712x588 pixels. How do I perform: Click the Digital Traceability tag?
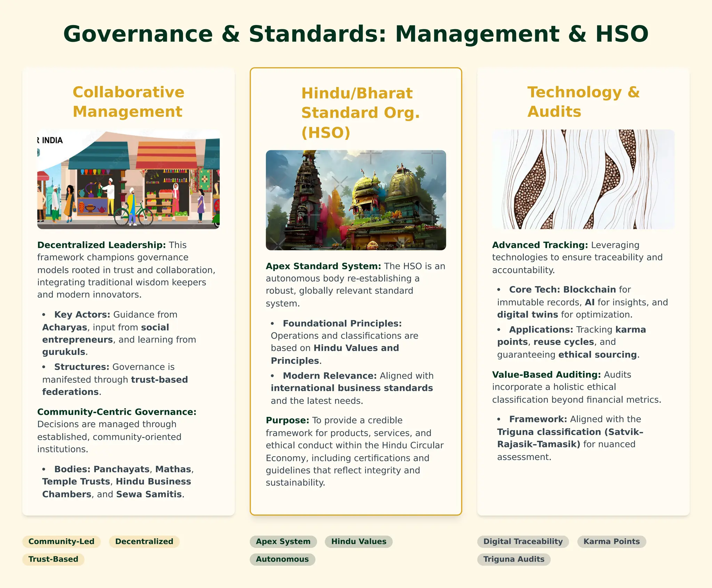click(x=523, y=541)
